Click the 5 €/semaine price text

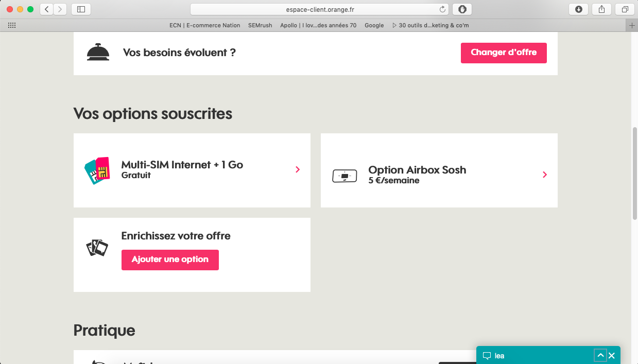pos(394,181)
